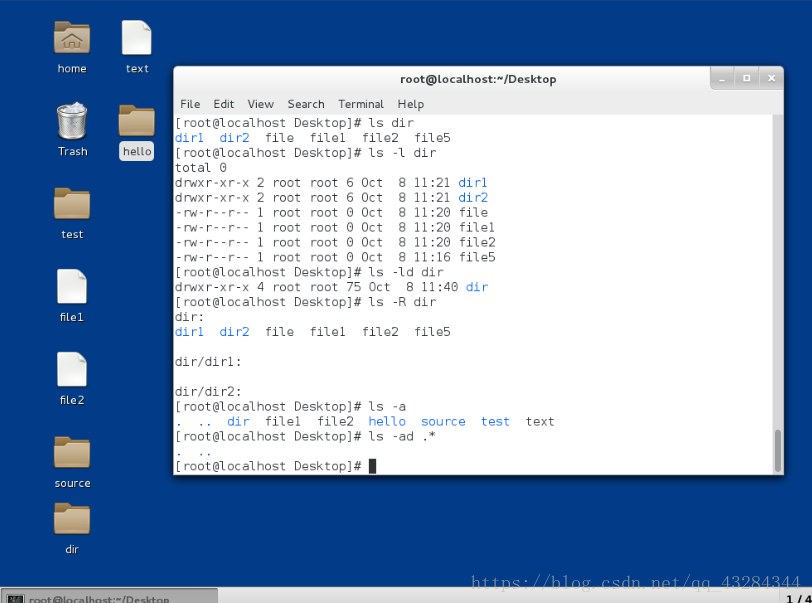Open the Terminal menu
This screenshot has width=812, height=603.
(x=361, y=104)
